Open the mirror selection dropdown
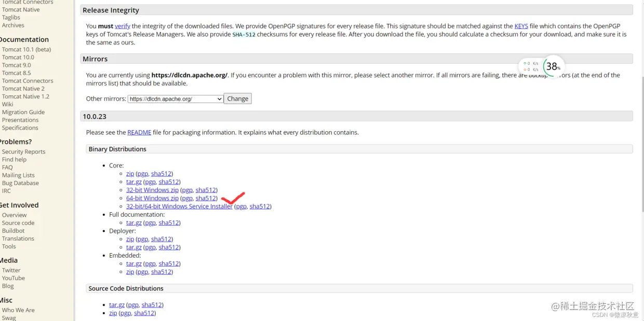This screenshot has height=321, width=644. point(176,99)
